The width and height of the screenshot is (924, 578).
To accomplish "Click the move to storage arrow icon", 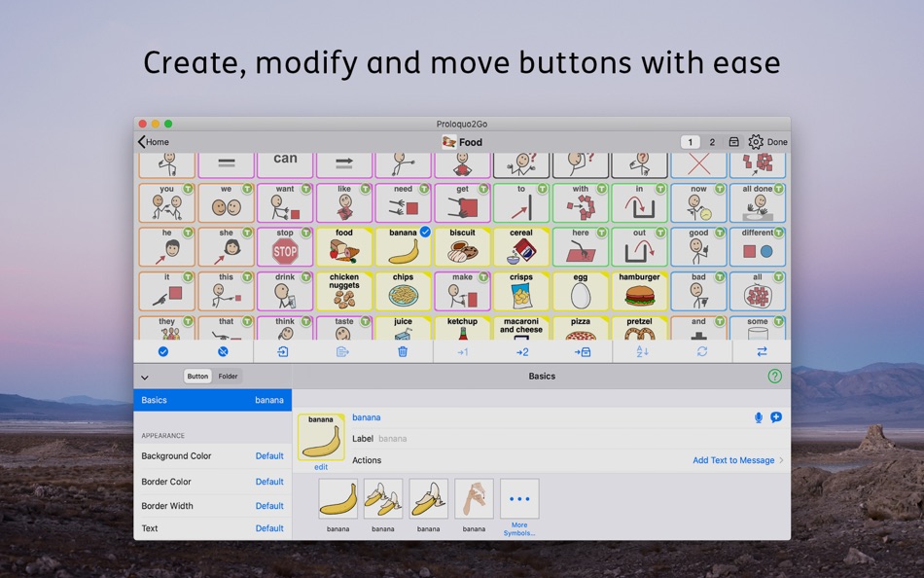I will 583,352.
